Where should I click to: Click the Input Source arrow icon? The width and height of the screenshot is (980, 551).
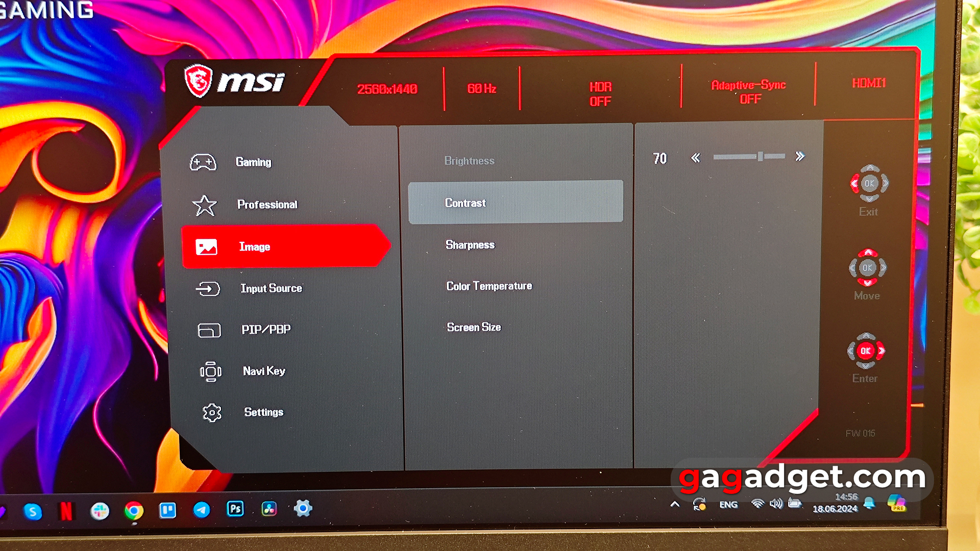pos(208,289)
